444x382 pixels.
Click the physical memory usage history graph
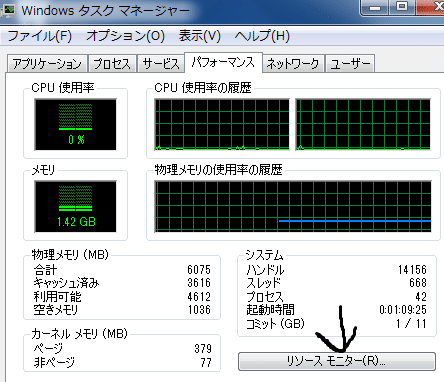pos(293,206)
